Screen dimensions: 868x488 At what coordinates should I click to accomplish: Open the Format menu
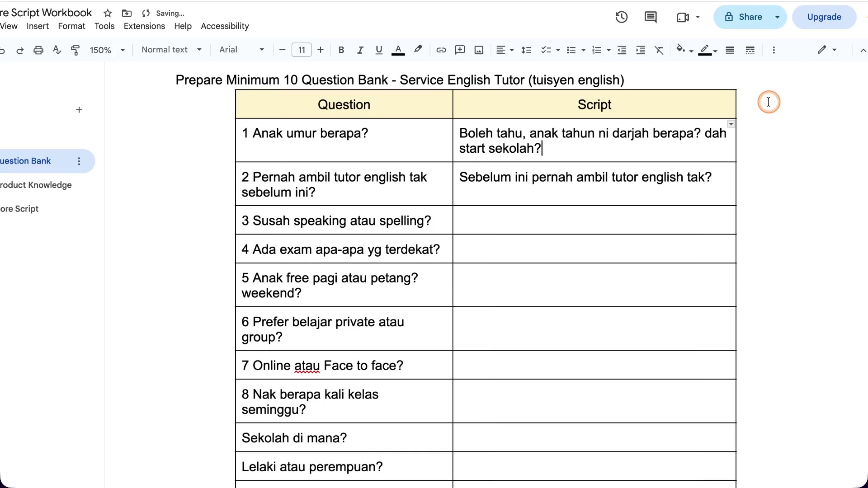71,26
